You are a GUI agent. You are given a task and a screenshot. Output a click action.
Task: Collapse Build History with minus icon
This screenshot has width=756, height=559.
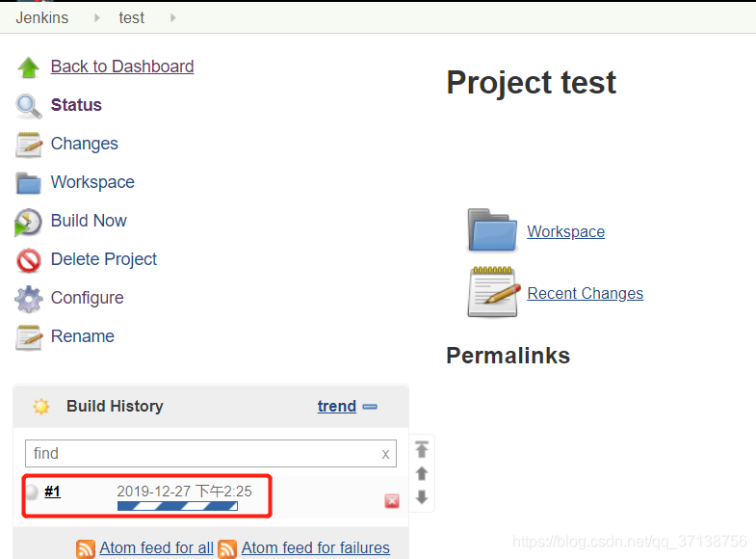tap(370, 407)
